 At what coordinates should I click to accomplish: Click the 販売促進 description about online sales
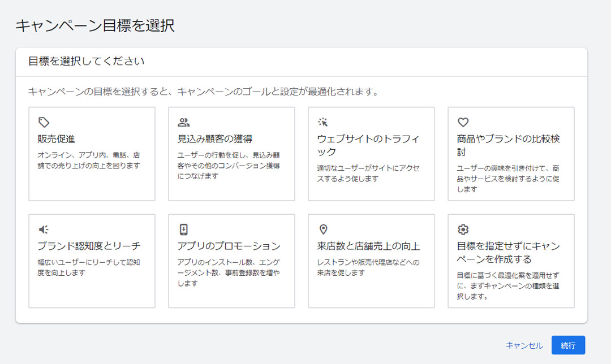click(x=89, y=160)
